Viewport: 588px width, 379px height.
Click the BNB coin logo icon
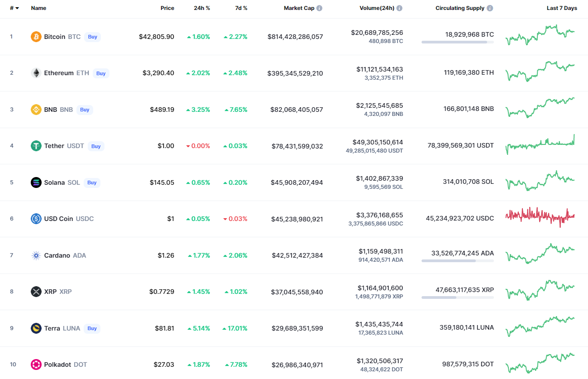click(x=36, y=110)
